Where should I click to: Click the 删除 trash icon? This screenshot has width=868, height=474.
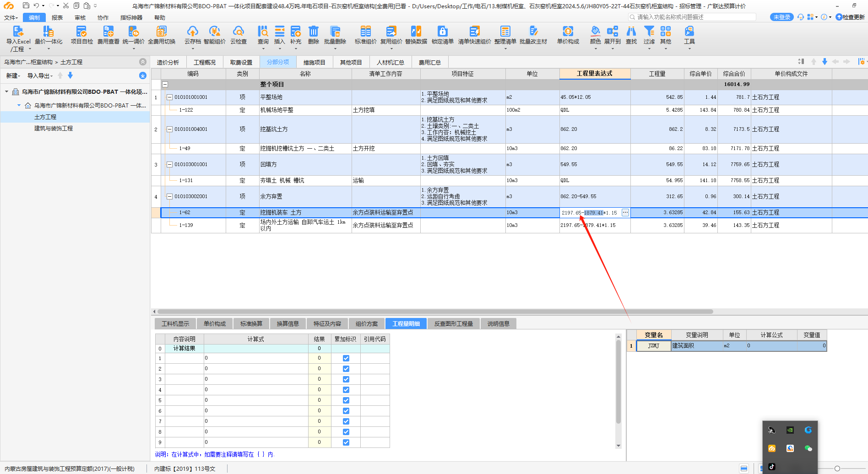coord(313,32)
